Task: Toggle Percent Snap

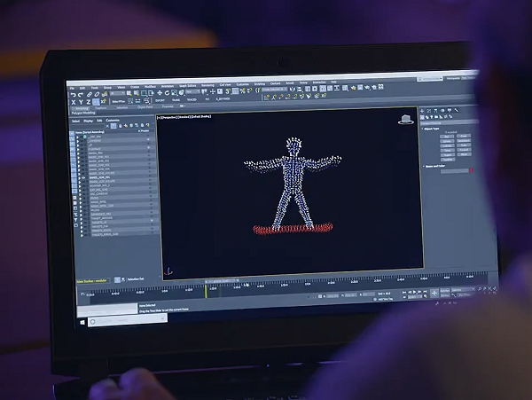Action: [x=243, y=91]
